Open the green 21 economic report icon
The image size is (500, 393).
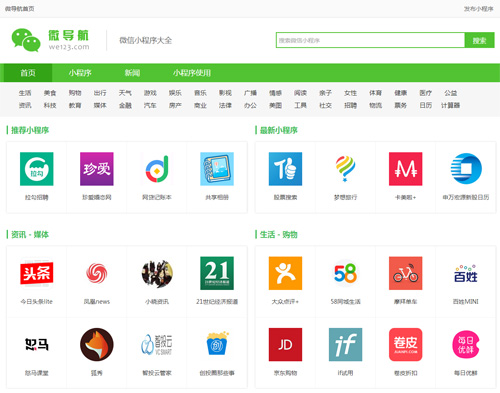point(217,273)
